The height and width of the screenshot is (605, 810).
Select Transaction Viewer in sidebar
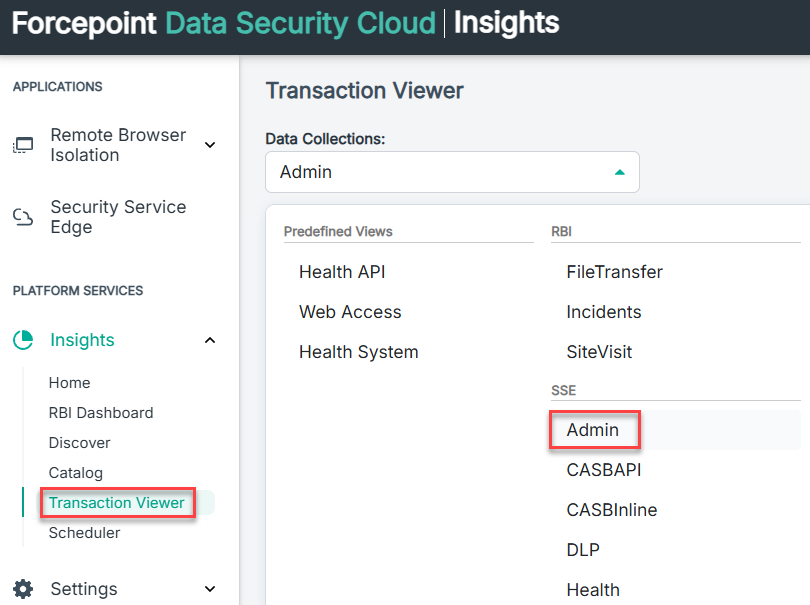coord(116,503)
